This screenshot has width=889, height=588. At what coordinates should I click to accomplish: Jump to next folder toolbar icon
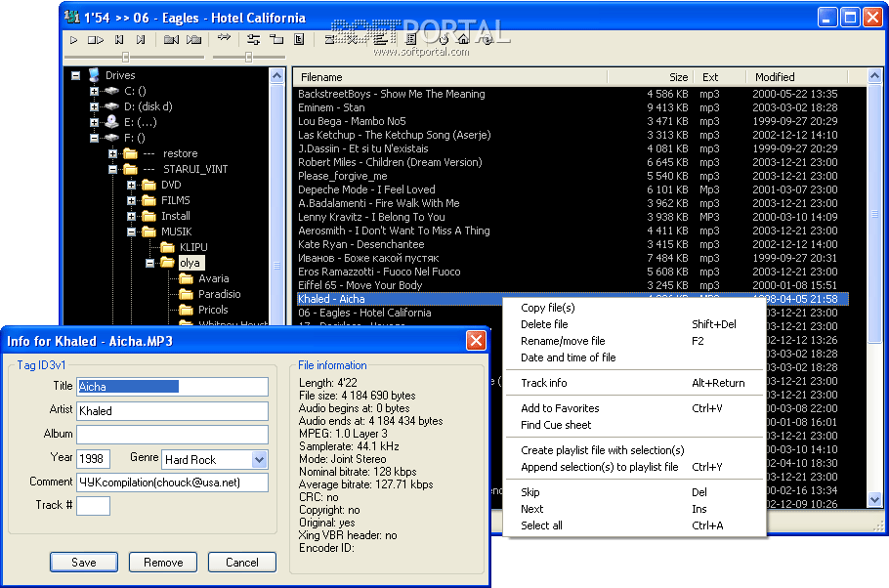coord(193,40)
